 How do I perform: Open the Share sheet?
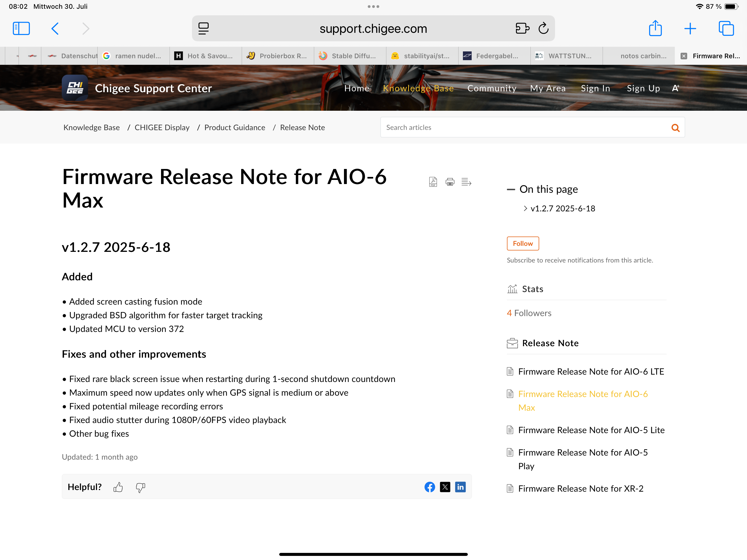point(655,28)
